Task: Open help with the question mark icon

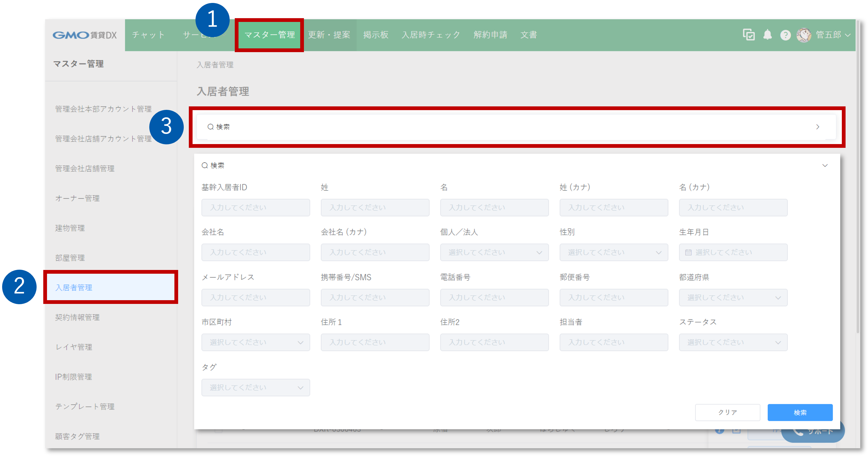Action: click(x=785, y=35)
